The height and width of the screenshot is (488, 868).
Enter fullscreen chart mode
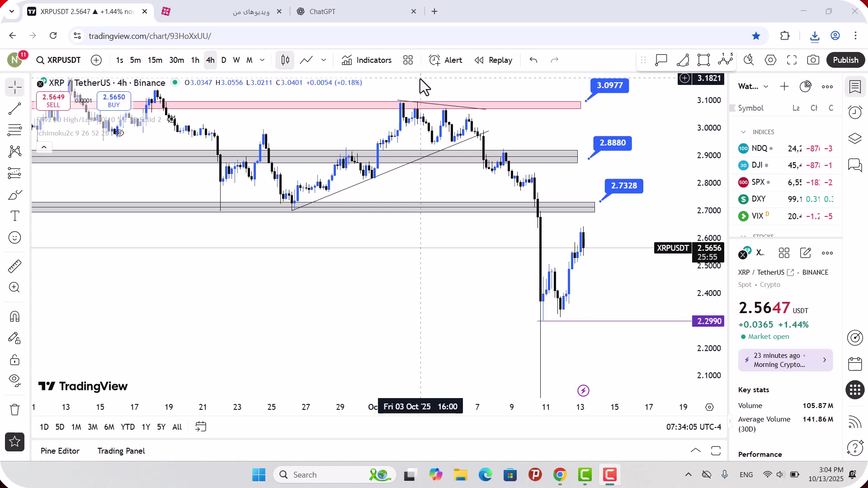[x=792, y=60]
